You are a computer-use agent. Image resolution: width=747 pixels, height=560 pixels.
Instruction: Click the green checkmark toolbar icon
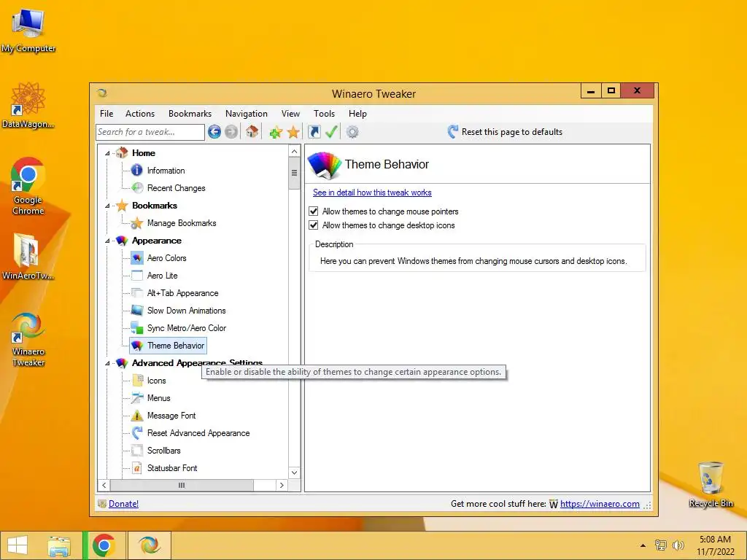point(331,131)
